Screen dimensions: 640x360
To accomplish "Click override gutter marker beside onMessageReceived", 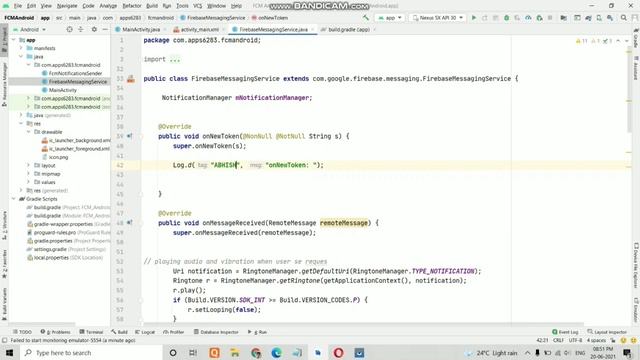I will tap(129, 223).
